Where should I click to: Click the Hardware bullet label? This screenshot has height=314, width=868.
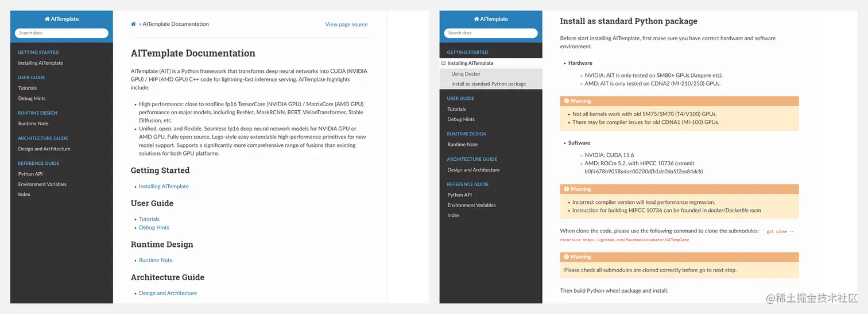[x=580, y=63]
